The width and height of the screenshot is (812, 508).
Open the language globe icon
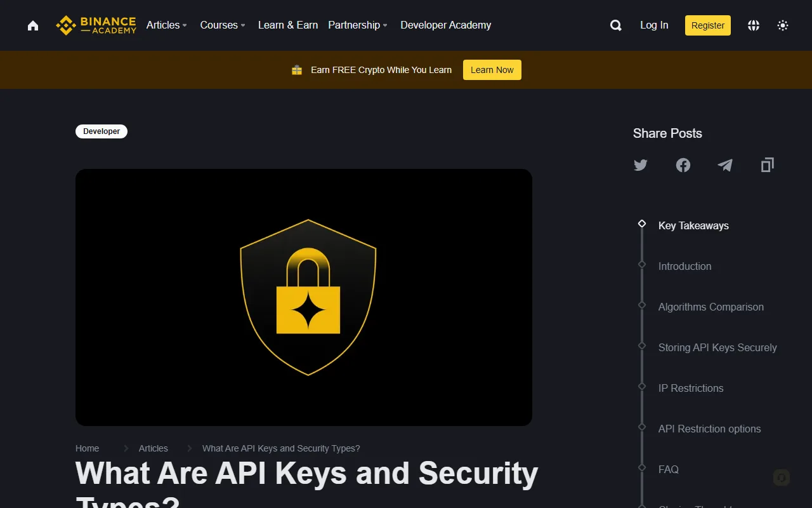tap(754, 25)
